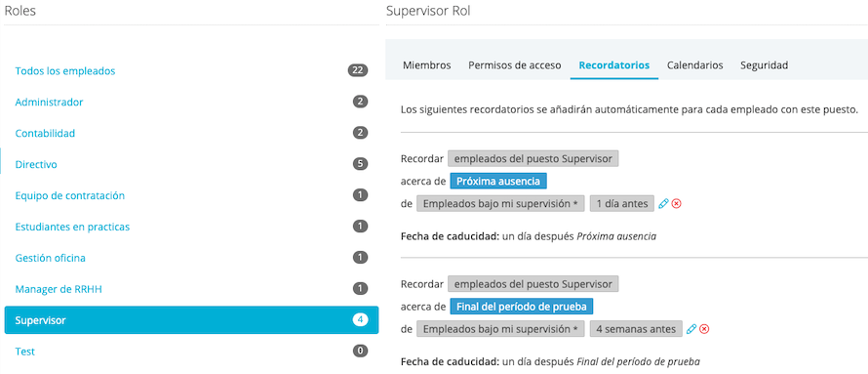The height and width of the screenshot is (374, 868).
Task: Open the Miembros tab
Action: coord(427,65)
